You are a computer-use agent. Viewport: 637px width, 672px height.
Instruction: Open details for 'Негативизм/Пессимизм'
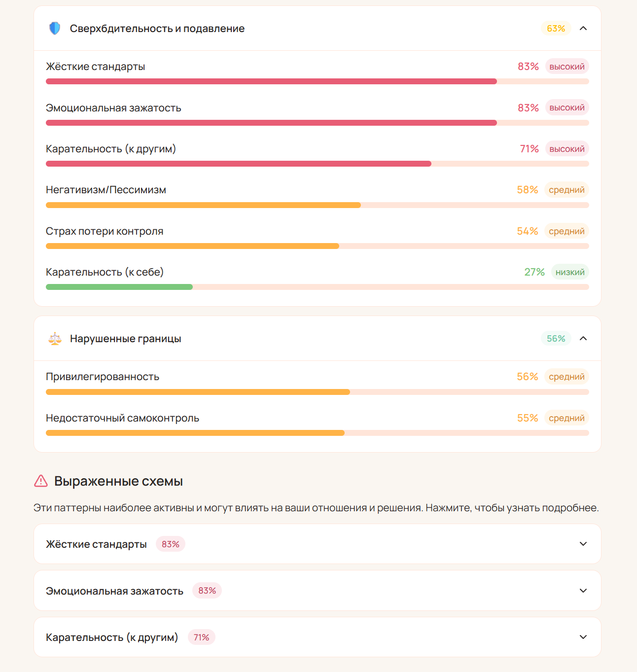coord(106,190)
